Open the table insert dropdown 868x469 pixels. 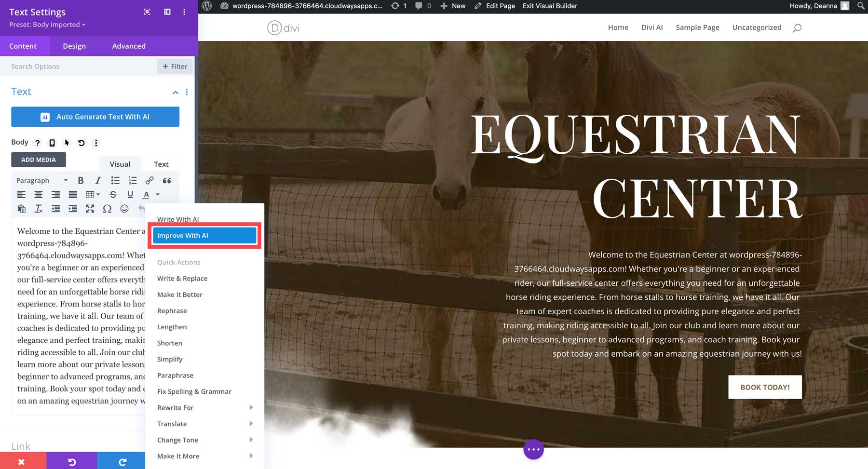(93, 195)
